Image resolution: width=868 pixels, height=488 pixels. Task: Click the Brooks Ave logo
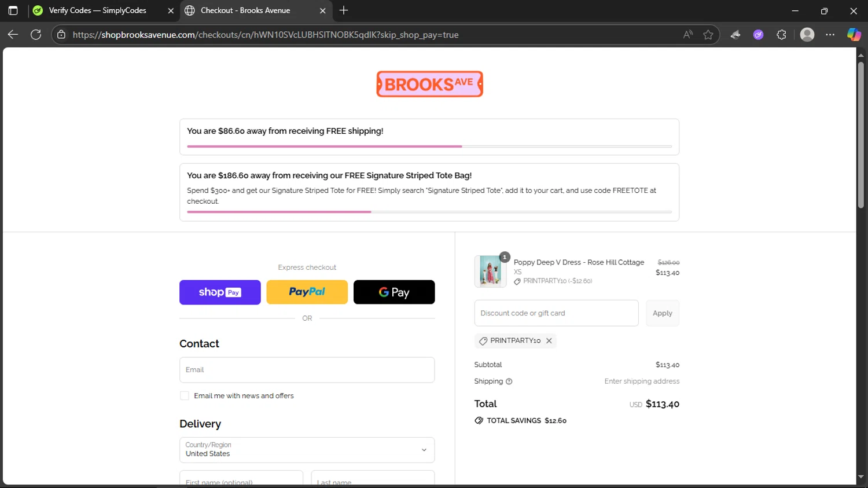[x=429, y=84]
